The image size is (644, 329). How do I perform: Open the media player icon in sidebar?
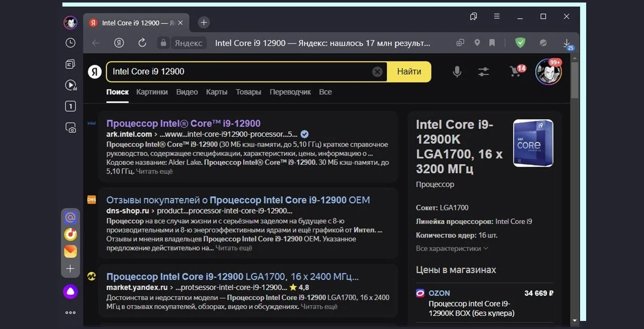(x=70, y=86)
